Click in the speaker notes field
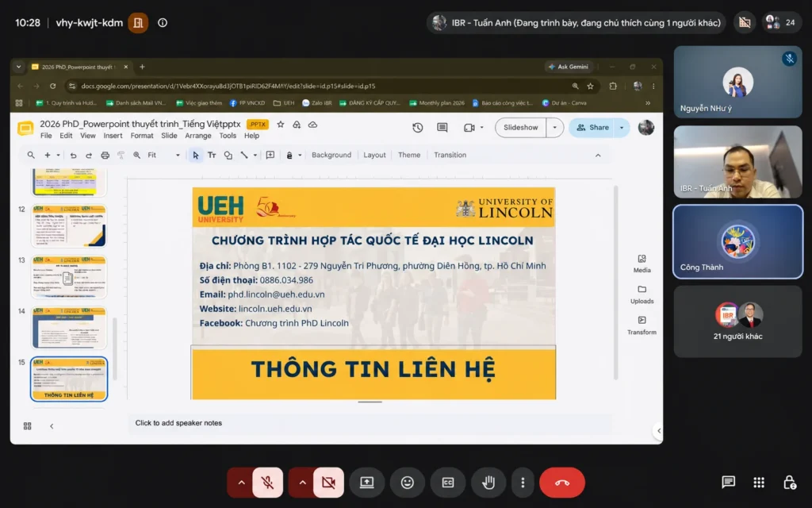The image size is (812, 508). tap(370, 423)
